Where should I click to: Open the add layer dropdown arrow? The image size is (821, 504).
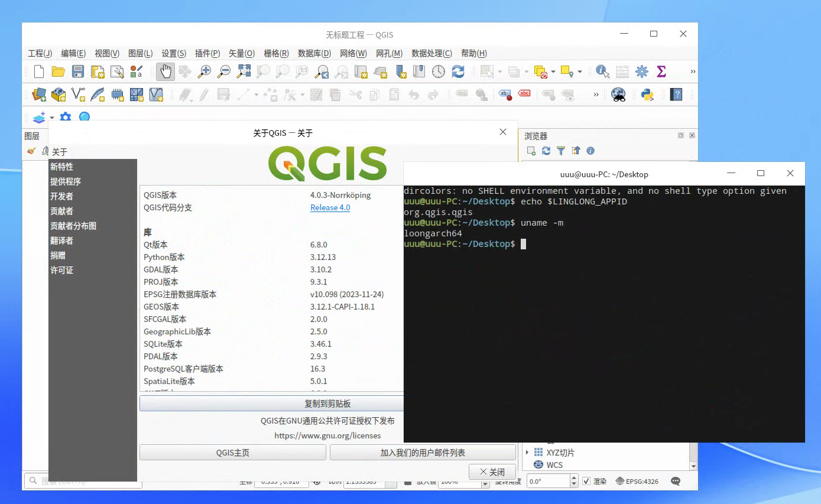pos(52,117)
